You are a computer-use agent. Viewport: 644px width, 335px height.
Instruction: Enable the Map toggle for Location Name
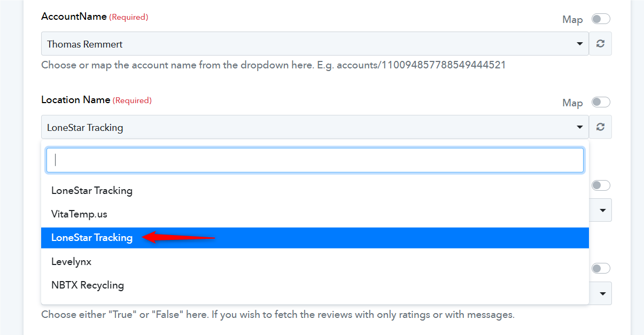[601, 103]
